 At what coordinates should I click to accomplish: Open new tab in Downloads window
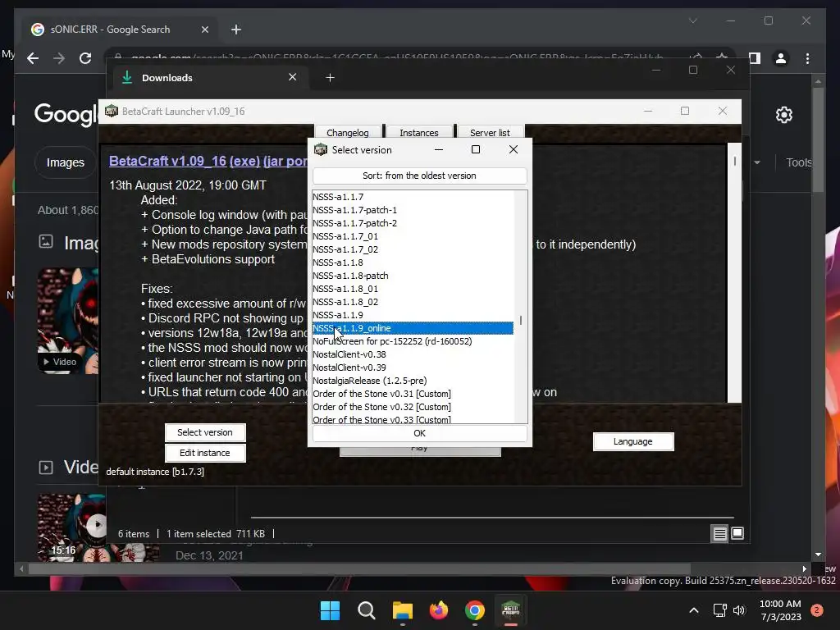(330, 78)
